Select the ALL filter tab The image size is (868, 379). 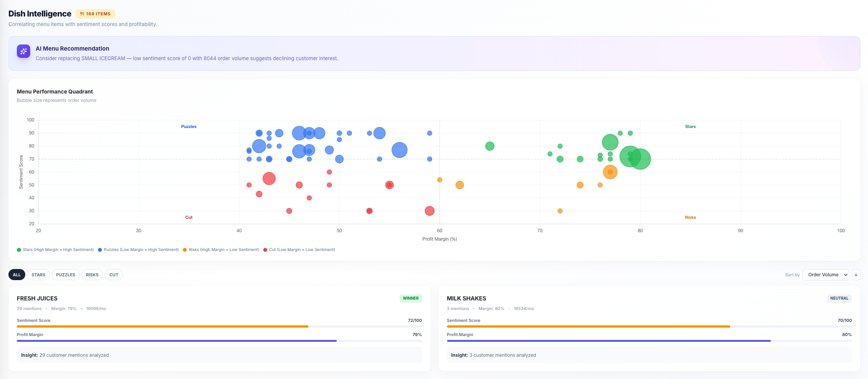click(16, 274)
